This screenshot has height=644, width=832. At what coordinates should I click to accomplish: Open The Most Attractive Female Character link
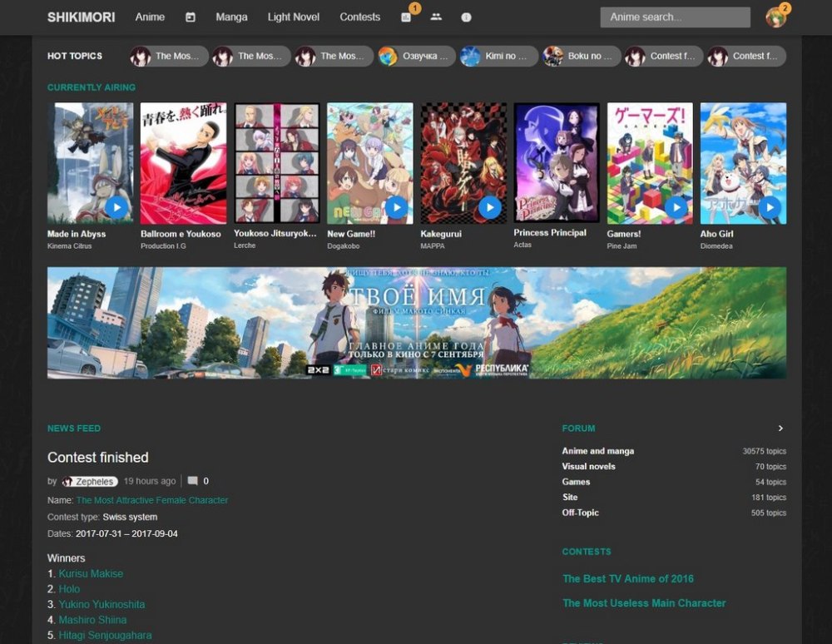[x=152, y=500]
